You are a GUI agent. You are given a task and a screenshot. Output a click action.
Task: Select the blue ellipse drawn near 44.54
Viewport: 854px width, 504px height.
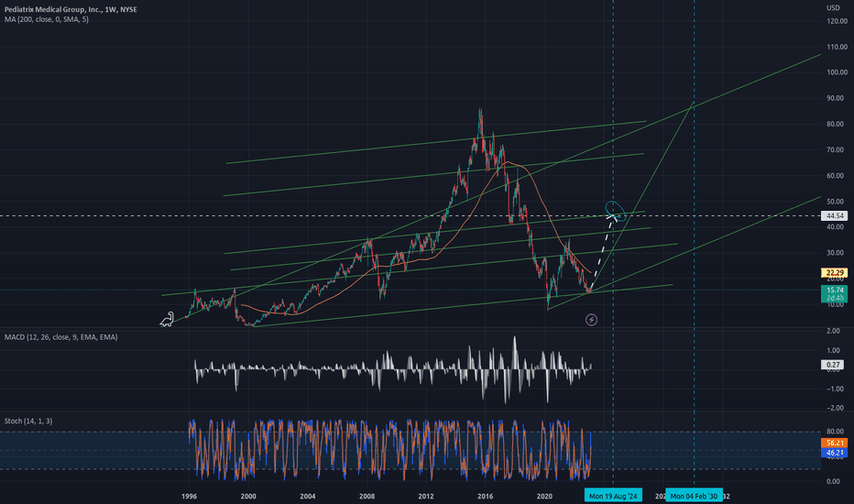click(x=615, y=211)
